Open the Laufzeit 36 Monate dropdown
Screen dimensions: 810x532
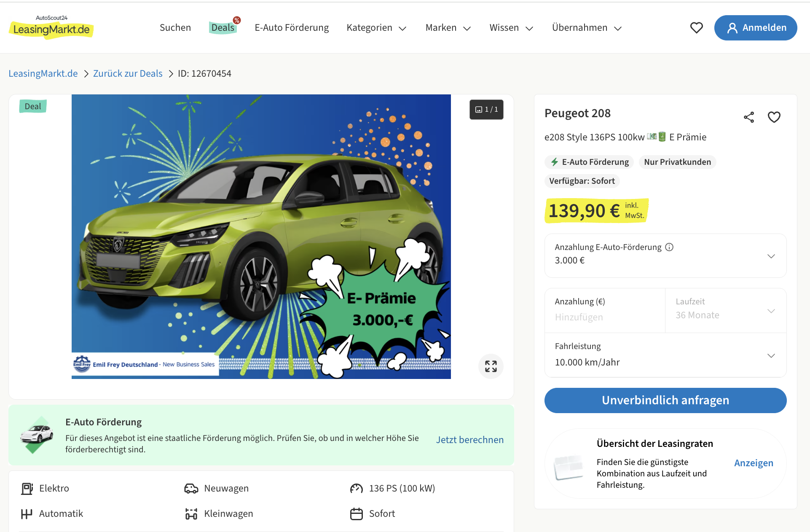(726, 311)
